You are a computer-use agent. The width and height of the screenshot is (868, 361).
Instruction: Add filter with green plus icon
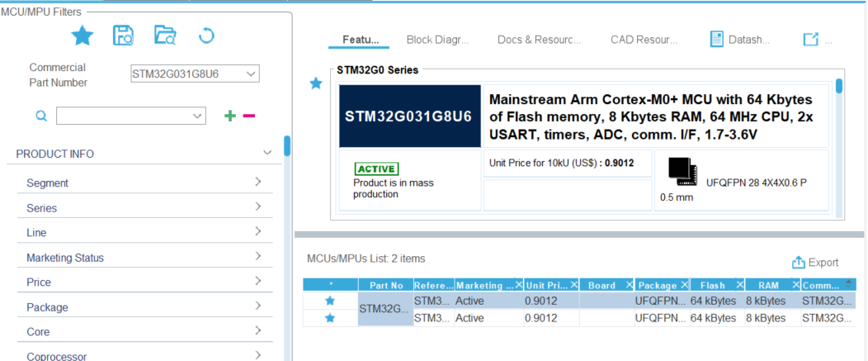(229, 116)
